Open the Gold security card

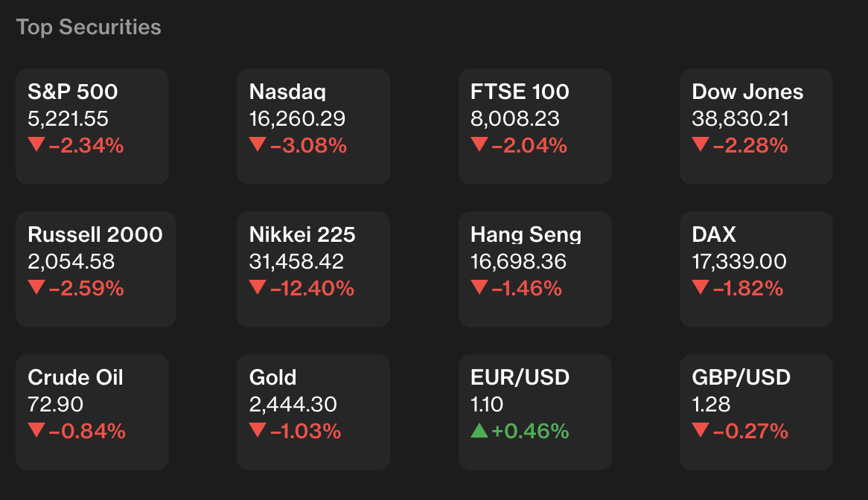[313, 412]
